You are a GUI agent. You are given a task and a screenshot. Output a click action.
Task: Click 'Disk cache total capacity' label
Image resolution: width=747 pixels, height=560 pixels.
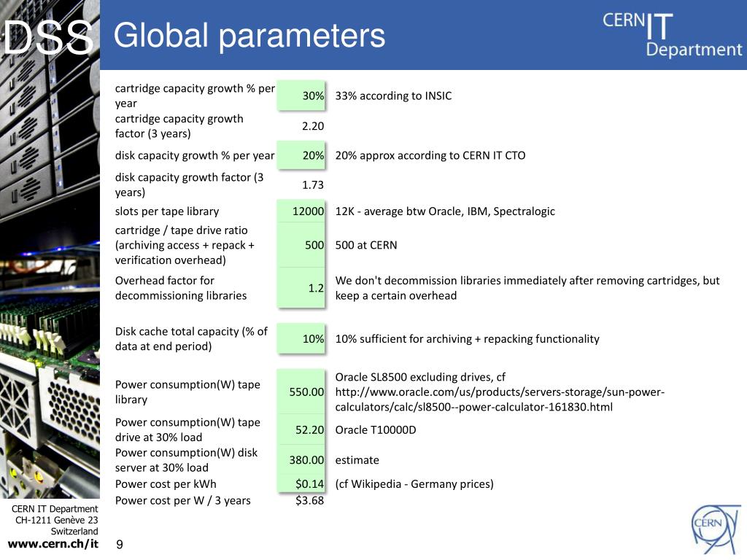(x=191, y=338)
